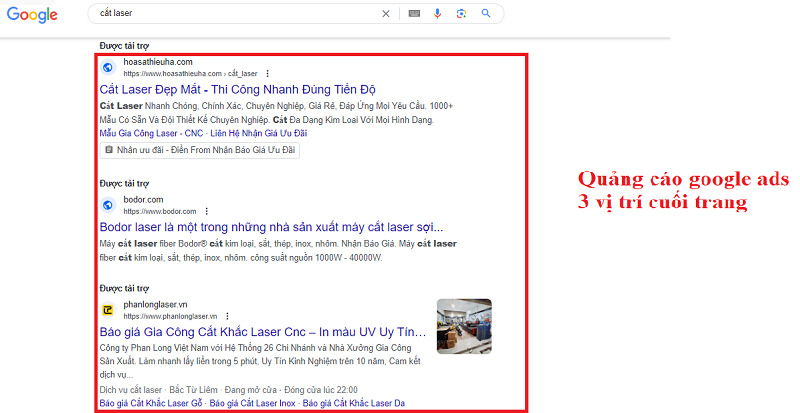Start voice search with the microphone icon

(437, 14)
